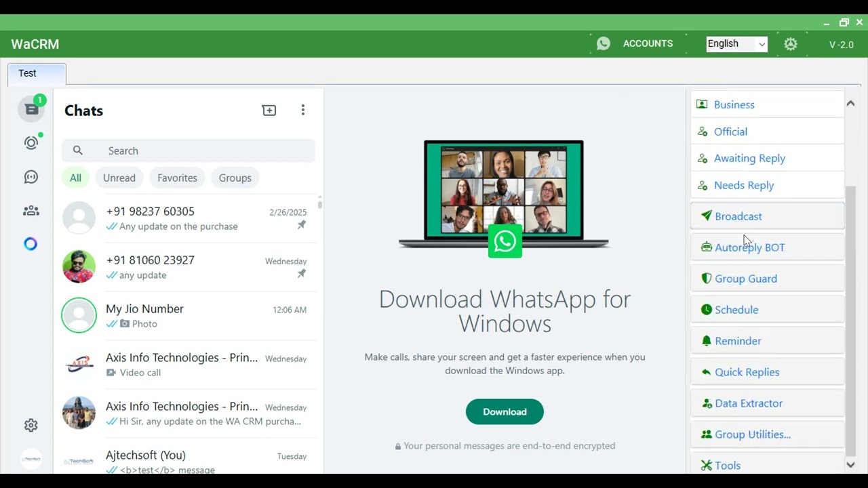This screenshot has width=868, height=488.
Task: Click the WhatsApp logo beside ACCOUNTS
Action: (604, 43)
